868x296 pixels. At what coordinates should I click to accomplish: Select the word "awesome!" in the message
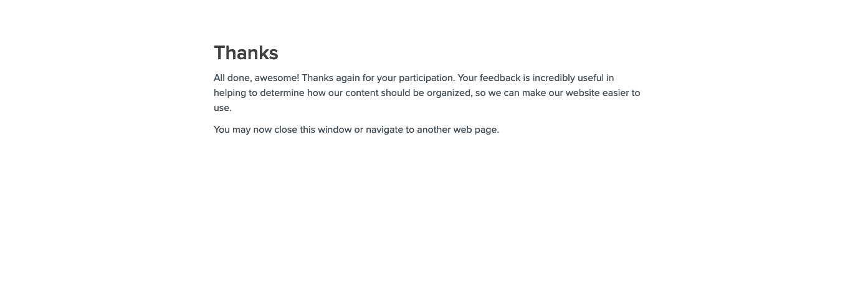pos(277,78)
